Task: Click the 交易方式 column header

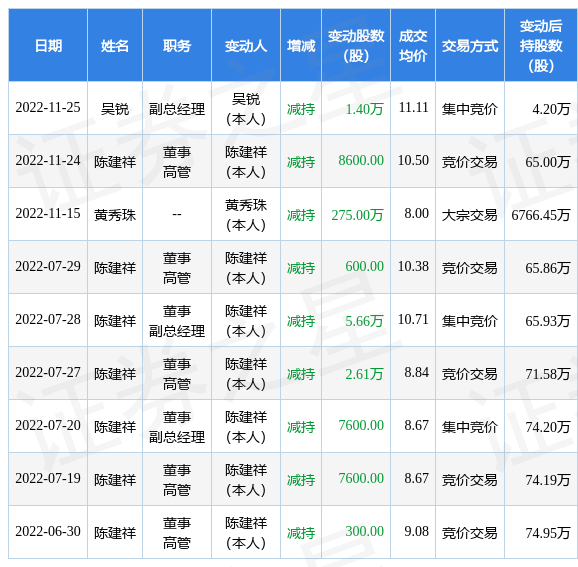Action: tap(470, 46)
